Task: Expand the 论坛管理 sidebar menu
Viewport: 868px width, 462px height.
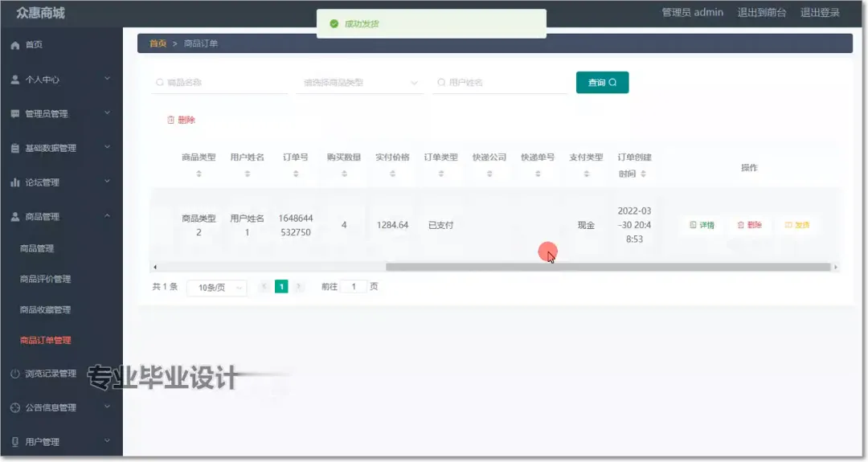Action: [61, 182]
